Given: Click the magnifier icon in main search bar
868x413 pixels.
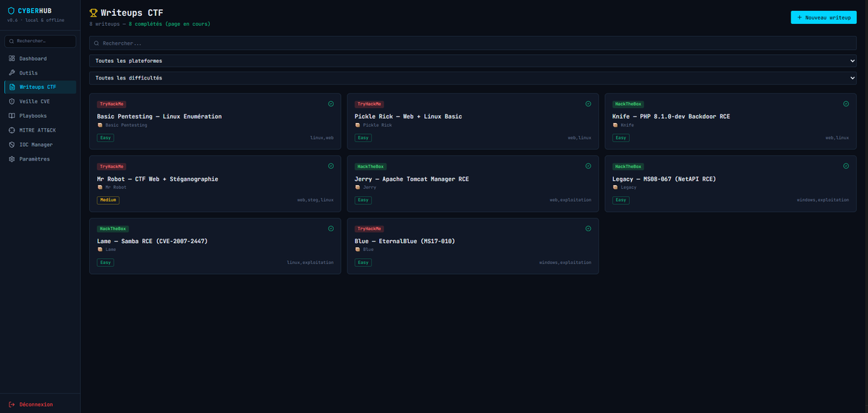Looking at the screenshot, I should (97, 43).
